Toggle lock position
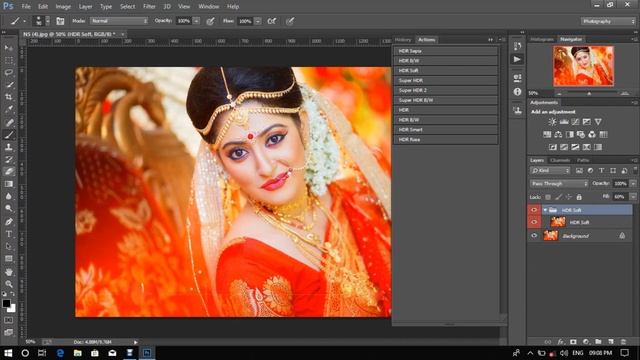The image size is (640, 360). click(x=569, y=197)
